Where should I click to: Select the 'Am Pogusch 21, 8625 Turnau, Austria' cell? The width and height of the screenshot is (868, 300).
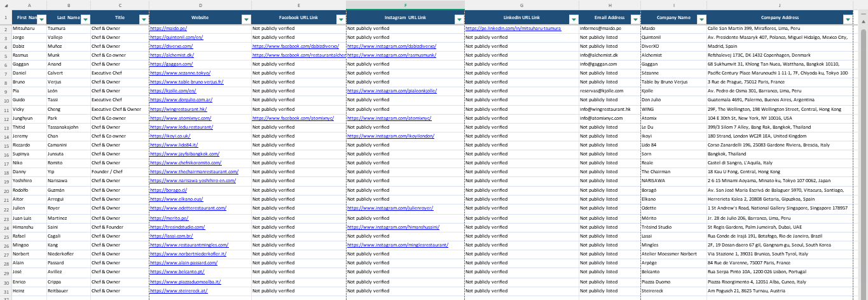tap(780, 290)
